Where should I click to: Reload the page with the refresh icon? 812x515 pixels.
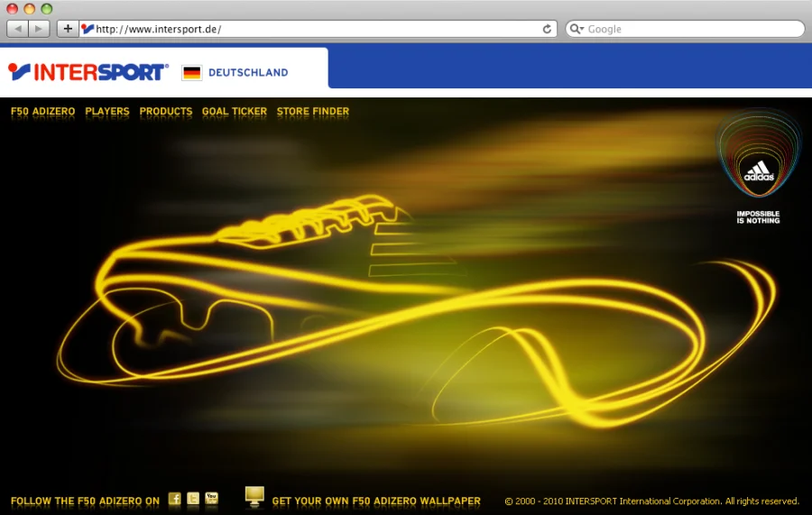547,29
